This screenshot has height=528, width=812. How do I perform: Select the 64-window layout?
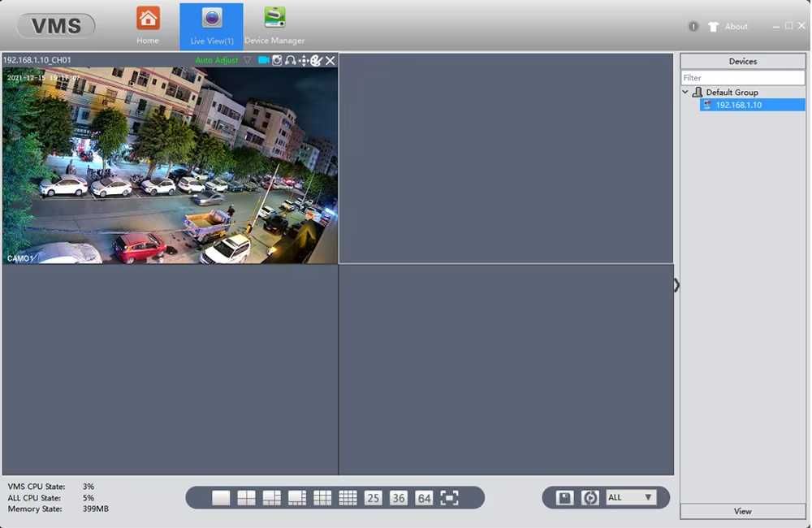[x=424, y=498]
